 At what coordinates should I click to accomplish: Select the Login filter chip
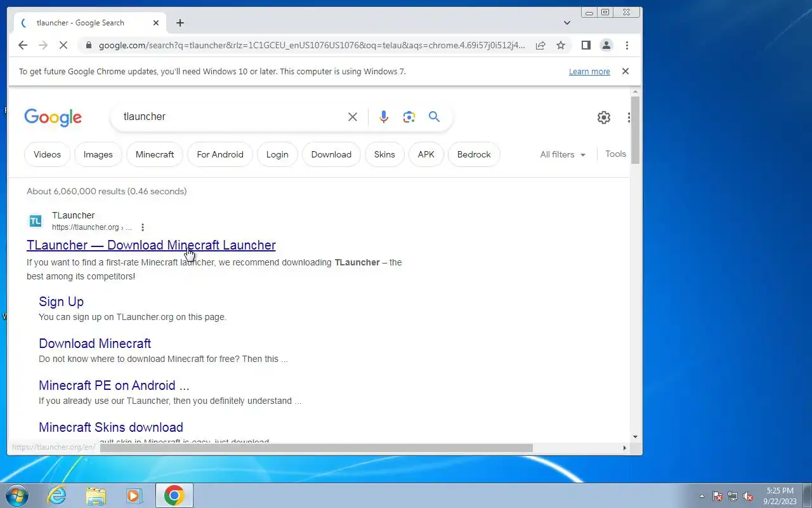(x=277, y=154)
